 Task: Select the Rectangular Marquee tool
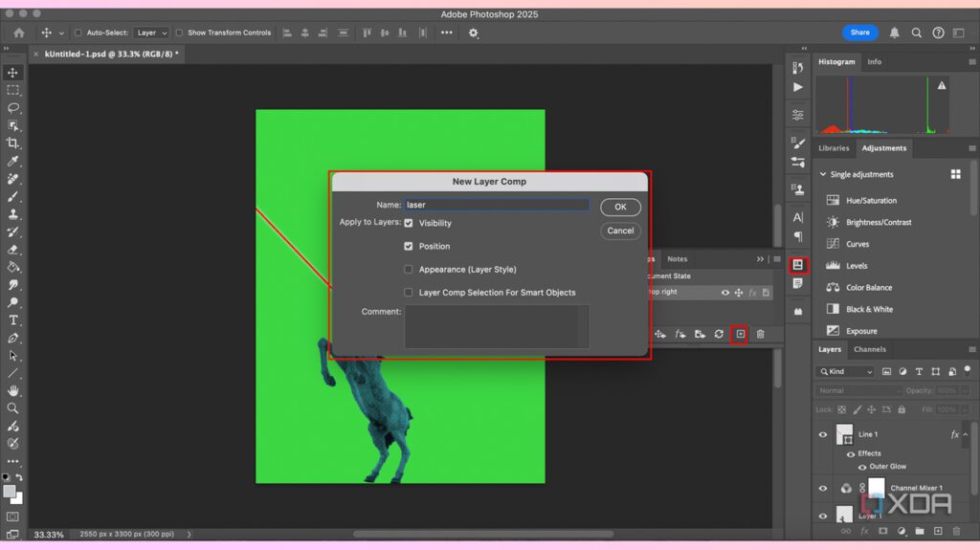click(12, 90)
